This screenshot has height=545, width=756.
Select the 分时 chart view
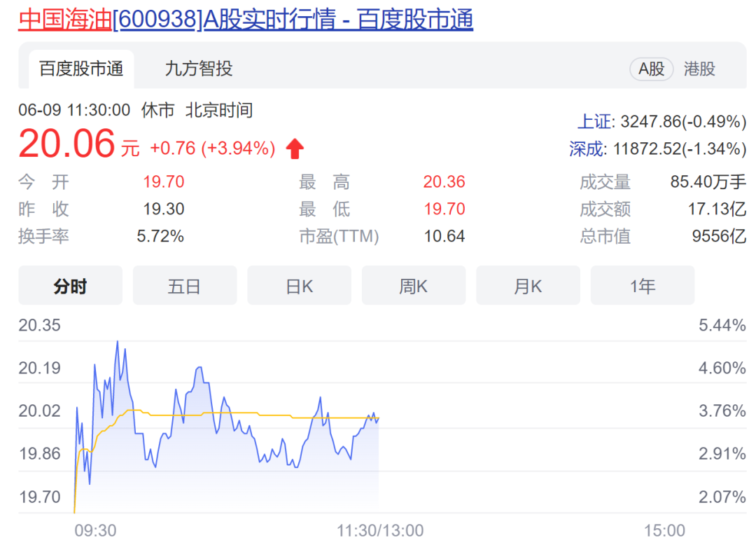coord(70,286)
